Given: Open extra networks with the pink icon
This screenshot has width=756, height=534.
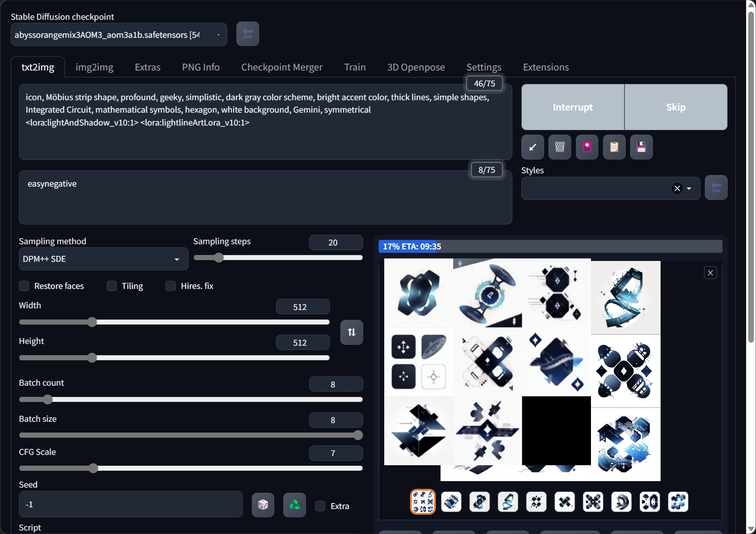Looking at the screenshot, I should (x=587, y=147).
